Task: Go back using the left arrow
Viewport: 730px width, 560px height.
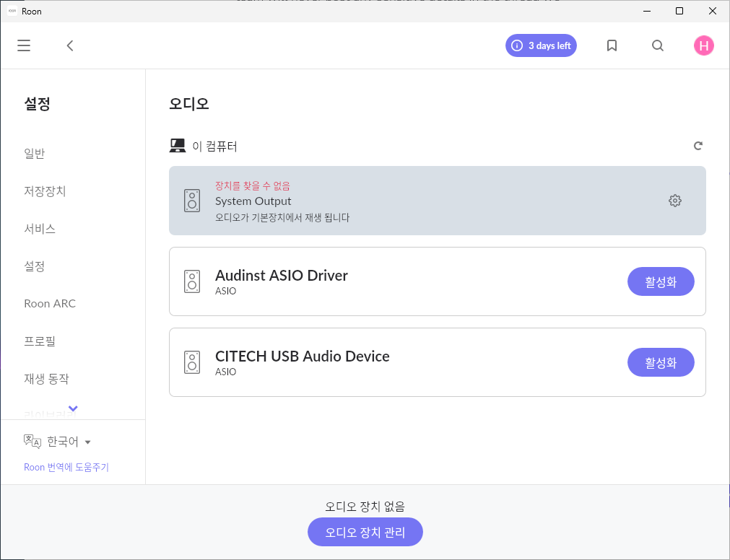Action: coord(70,46)
